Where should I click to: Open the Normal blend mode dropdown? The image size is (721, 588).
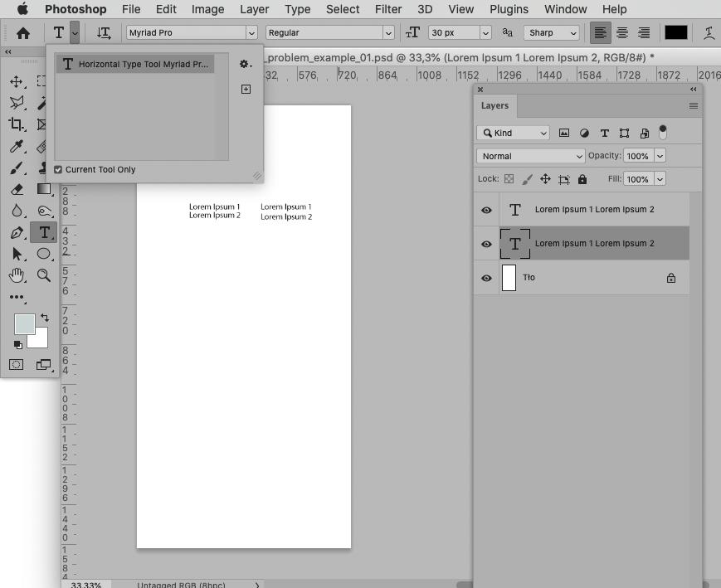[529, 156]
